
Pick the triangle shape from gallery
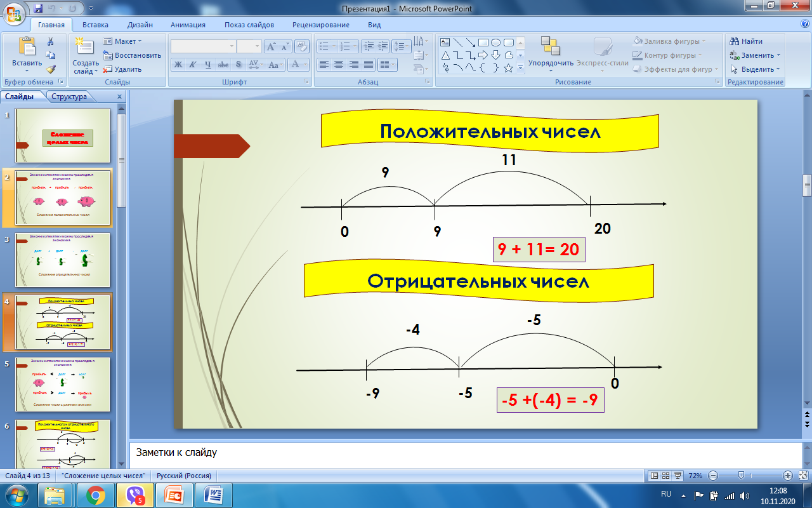(445, 55)
